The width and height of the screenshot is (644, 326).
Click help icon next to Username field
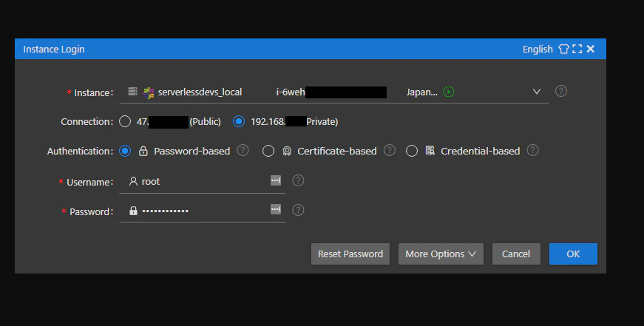[x=298, y=180]
